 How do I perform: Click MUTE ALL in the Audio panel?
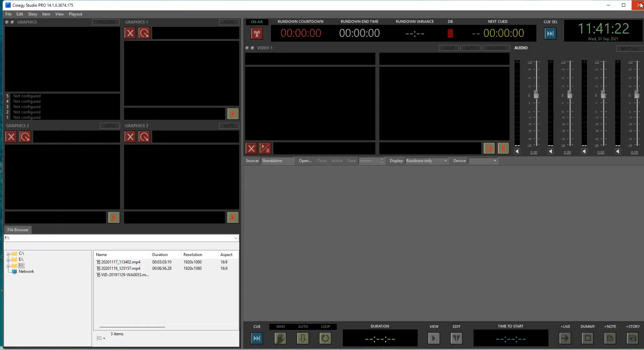click(x=629, y=48)
